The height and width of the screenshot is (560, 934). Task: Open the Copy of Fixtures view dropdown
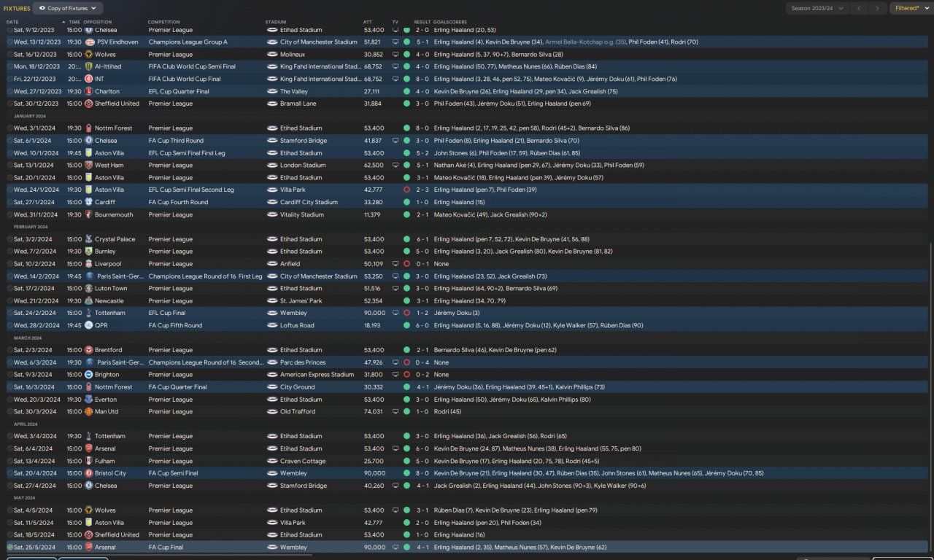[x=68, y=8]
